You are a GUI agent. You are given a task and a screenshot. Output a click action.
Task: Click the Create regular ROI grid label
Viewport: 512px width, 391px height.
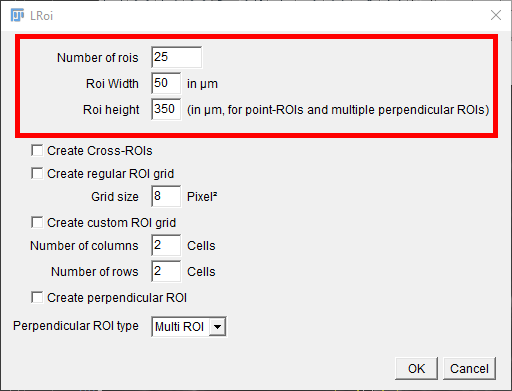tap(110, 174)
